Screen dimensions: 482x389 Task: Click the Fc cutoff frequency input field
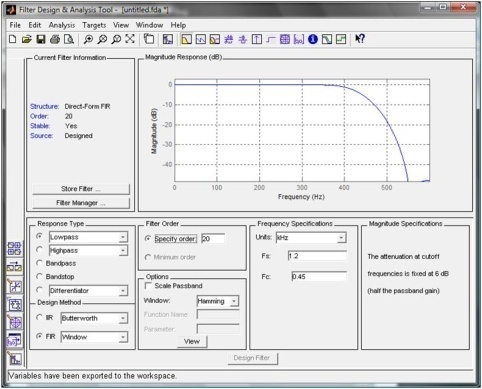pos(319,276)
